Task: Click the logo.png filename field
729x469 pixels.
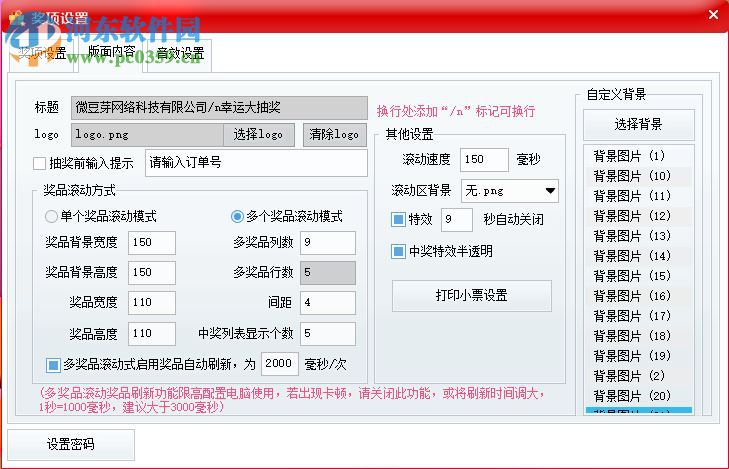Action: point(147,135)
